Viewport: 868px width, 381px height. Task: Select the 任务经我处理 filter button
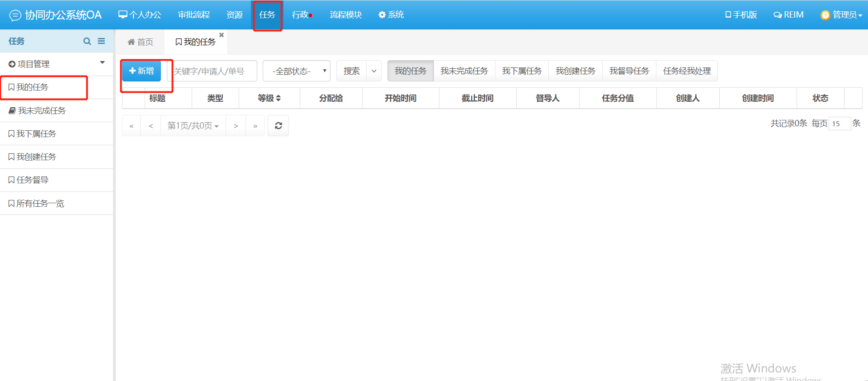[687, 71]
